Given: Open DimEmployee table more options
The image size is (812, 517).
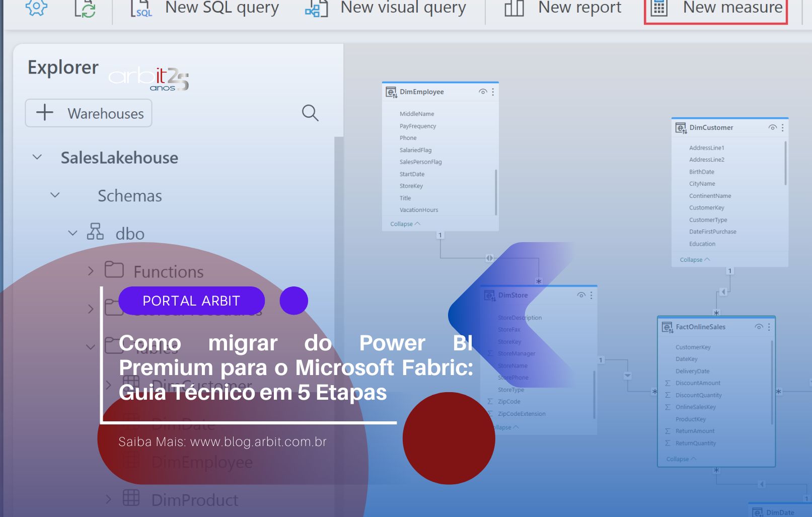Looking at the screenshot, I should [493, 92].
